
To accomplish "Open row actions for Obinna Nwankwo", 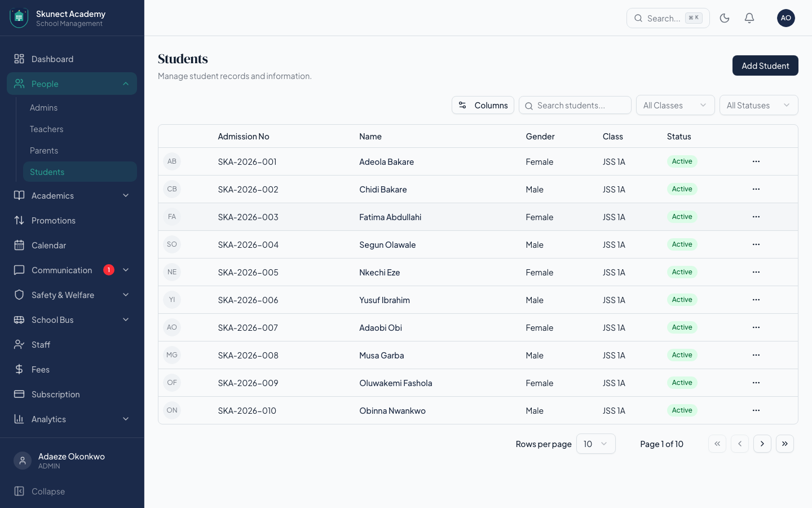I will point(756,410).
